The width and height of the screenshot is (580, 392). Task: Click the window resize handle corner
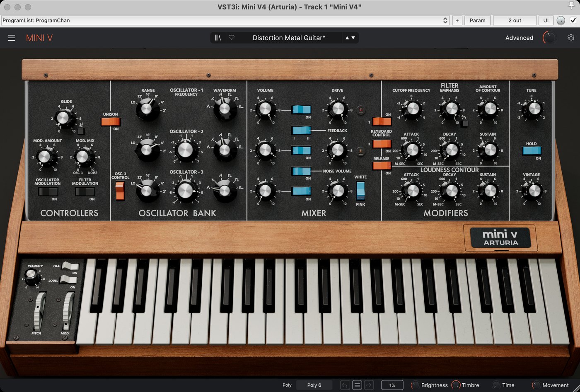click(577, 389)
